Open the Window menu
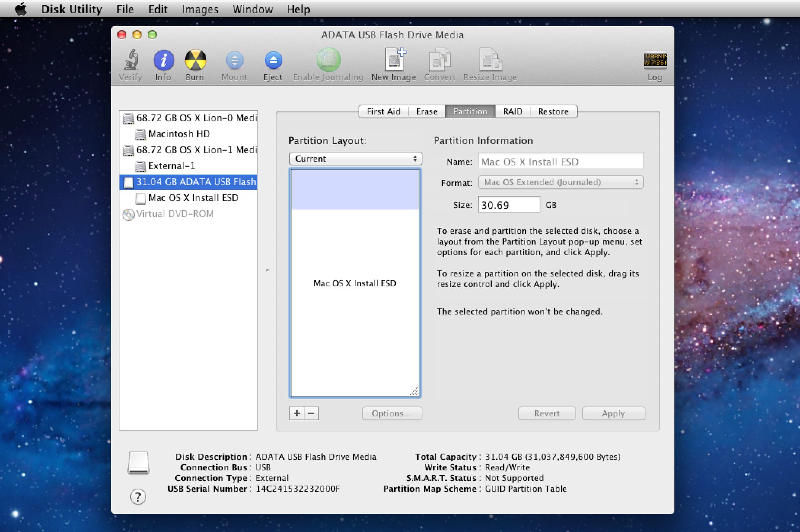The height and width of the screenshot is (532, 800). [x=253, y=9]
